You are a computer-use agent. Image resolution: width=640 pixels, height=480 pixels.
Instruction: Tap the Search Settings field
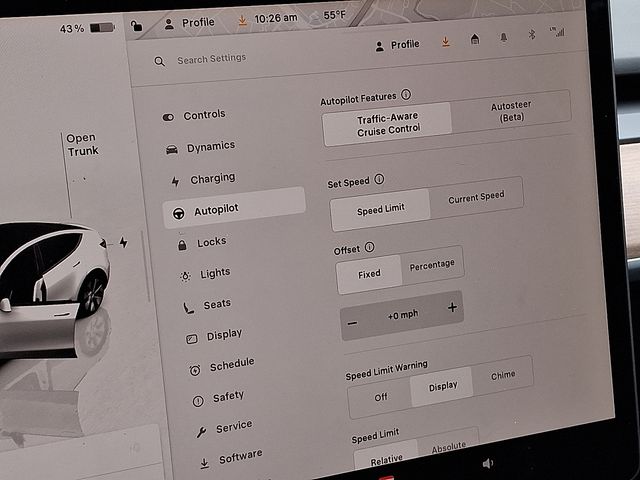(211, 59)
